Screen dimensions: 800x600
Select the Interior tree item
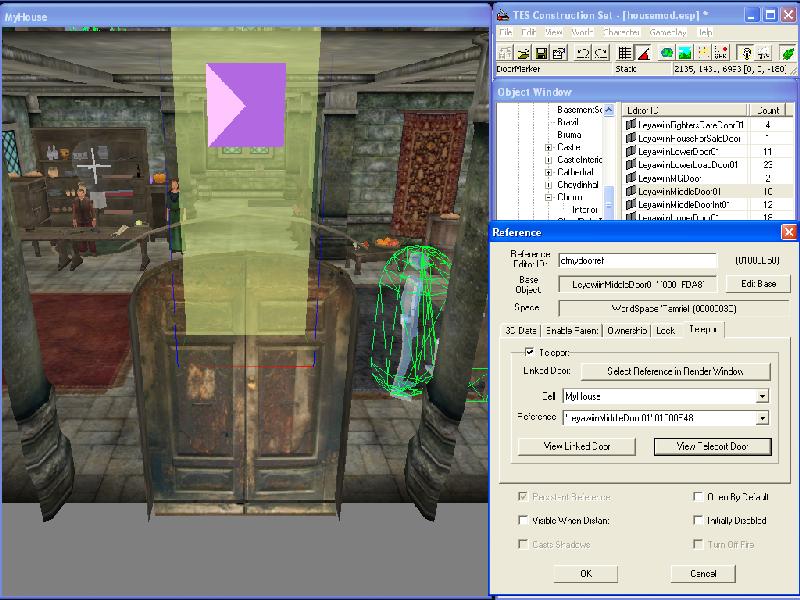(585, 210)
